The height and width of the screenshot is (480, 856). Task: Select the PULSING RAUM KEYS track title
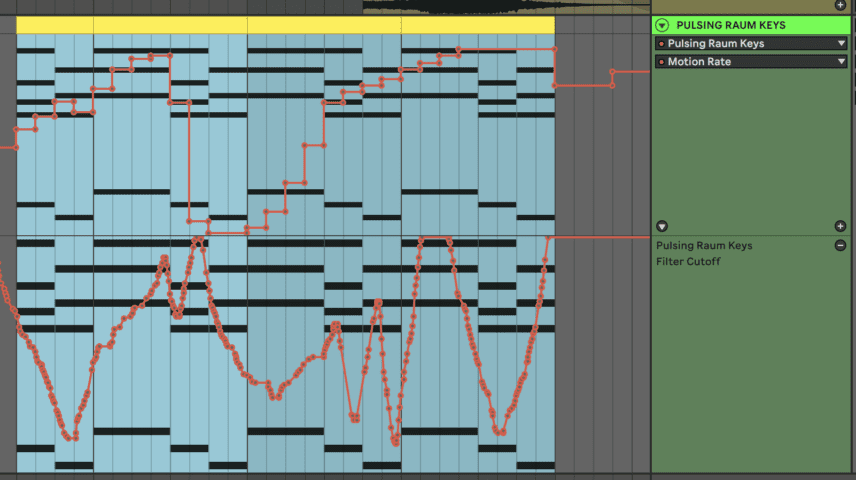coord(730,25)
